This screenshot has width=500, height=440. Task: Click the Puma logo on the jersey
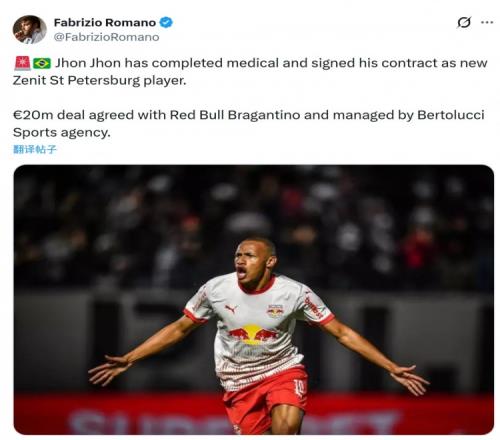point(231,309)
